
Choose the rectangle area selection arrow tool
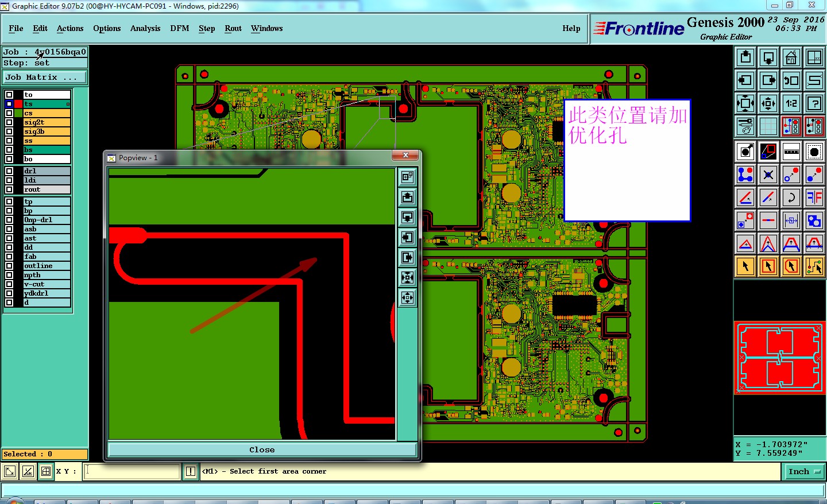tap(768, 266)
